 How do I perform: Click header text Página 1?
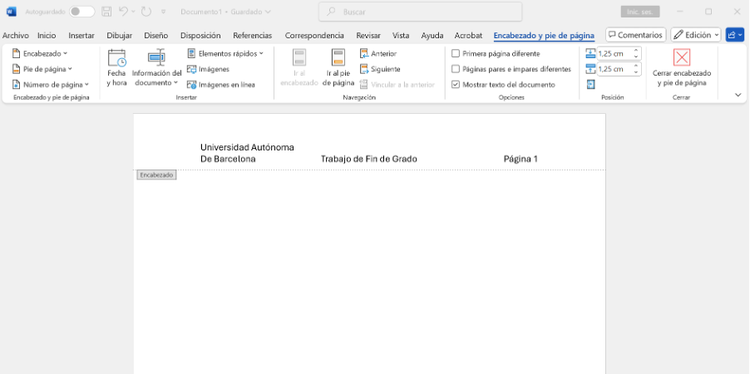pos(520,159)
